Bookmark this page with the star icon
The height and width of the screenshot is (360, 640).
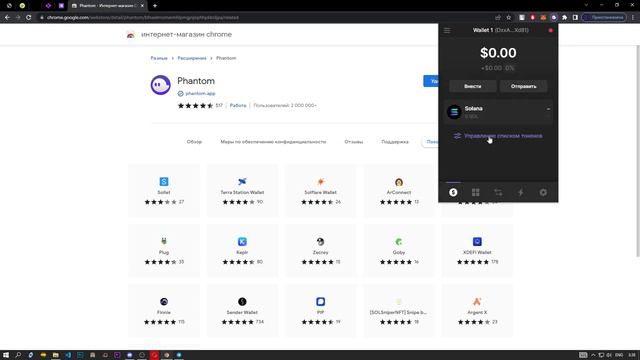coord(509,17)
